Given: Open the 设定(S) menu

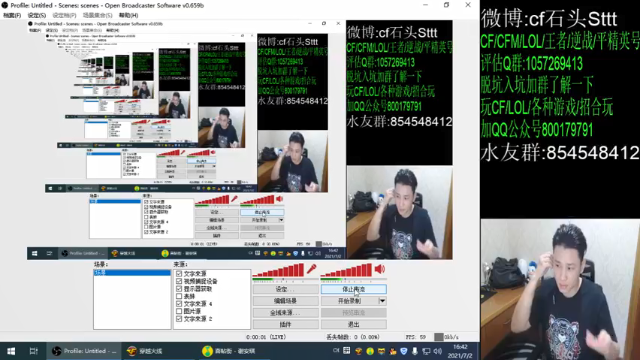Looking at the screenshot, I should tap(37, 15).
